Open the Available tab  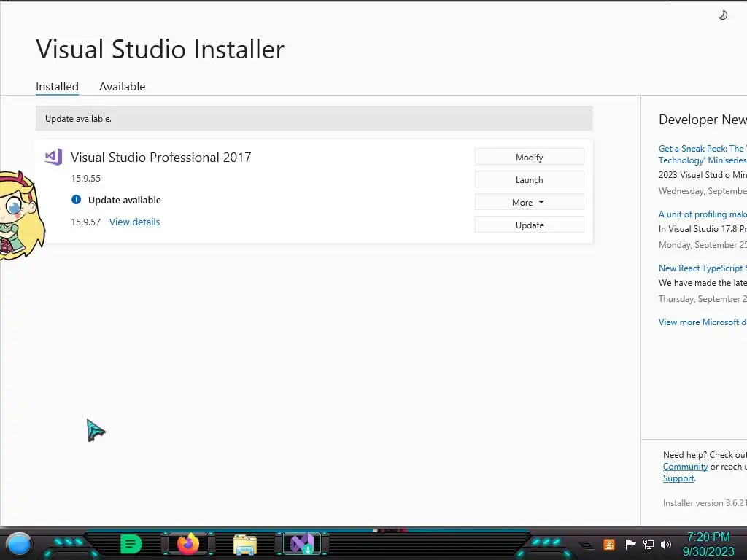122,86
